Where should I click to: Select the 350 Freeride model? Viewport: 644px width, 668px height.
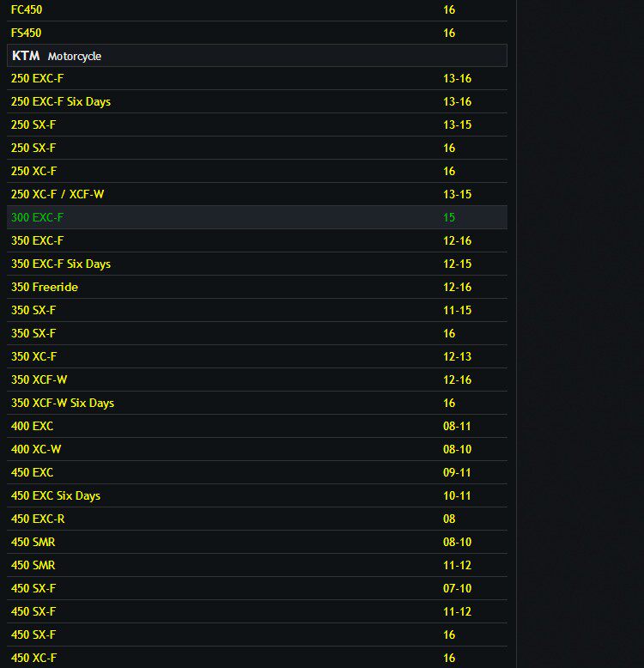(44, 287)
